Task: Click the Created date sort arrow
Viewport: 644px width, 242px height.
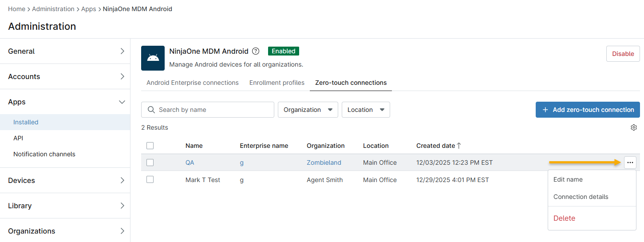Action: [459, 146]
